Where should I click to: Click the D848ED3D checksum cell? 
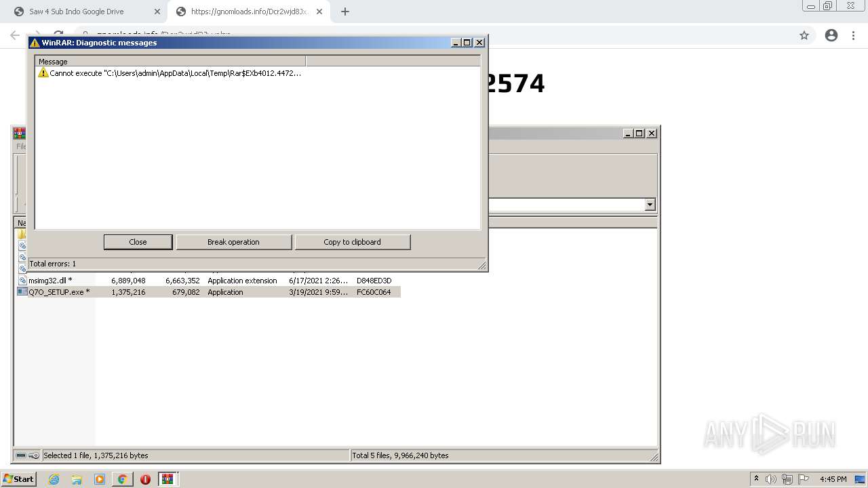(374, 281)
